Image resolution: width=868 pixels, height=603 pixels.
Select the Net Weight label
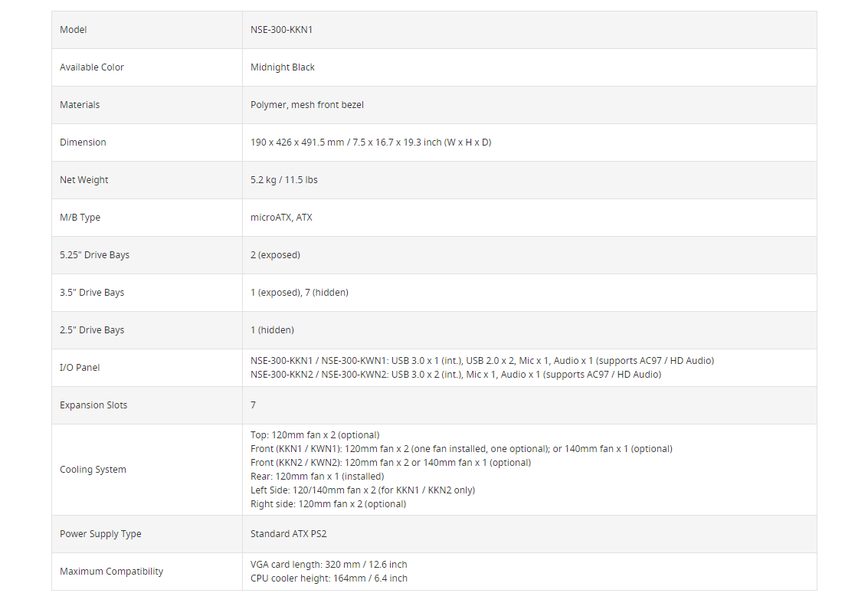pos(84,180)
